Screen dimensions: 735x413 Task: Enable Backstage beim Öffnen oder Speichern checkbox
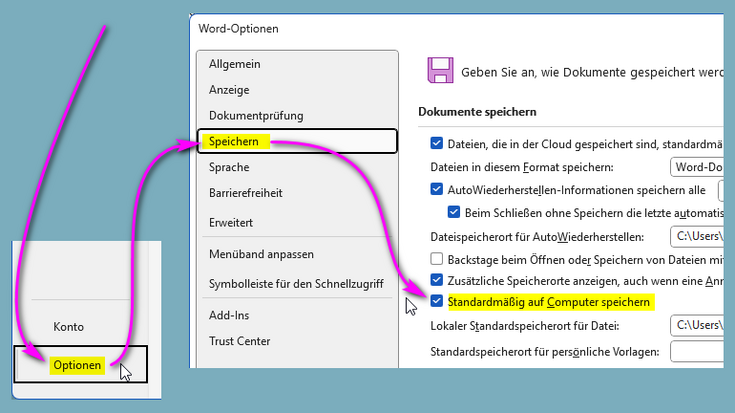pos(436,259)
